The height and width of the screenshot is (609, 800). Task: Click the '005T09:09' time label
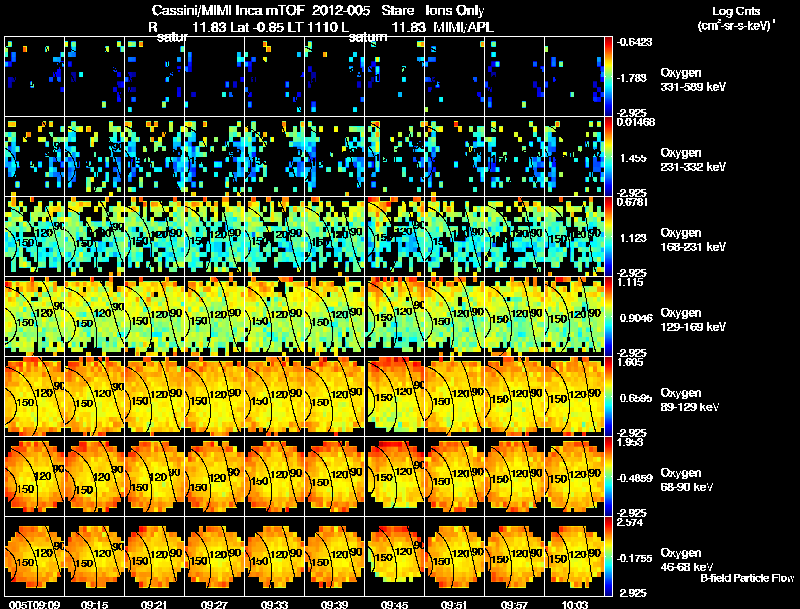click(x=35, y=604)
